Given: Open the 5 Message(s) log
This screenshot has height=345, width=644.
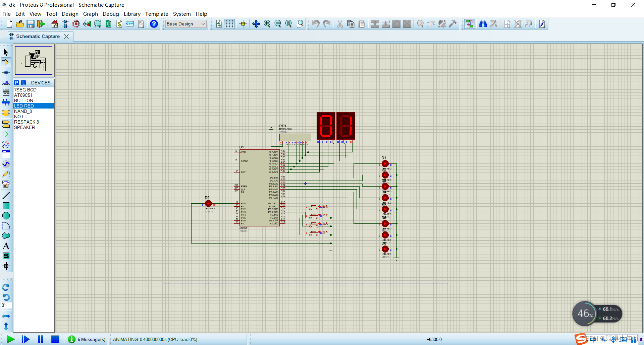Looking at the screenshot, I should [x=87, y=339].
